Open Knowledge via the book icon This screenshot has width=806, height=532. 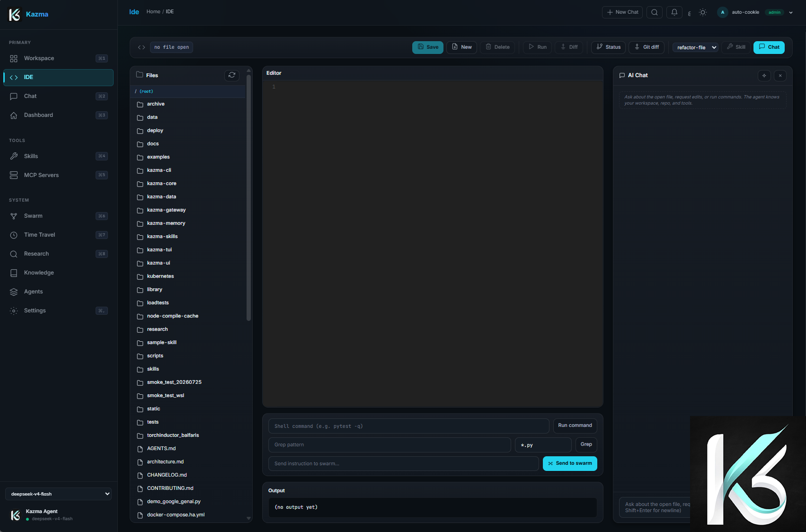coord(14,273)
